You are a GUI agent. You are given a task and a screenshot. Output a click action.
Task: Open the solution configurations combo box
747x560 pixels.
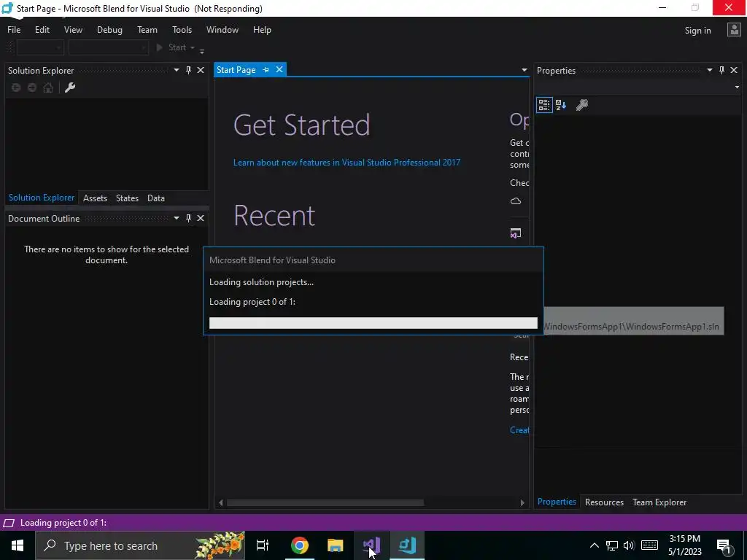pyautogui.click(x=40, y=47)
